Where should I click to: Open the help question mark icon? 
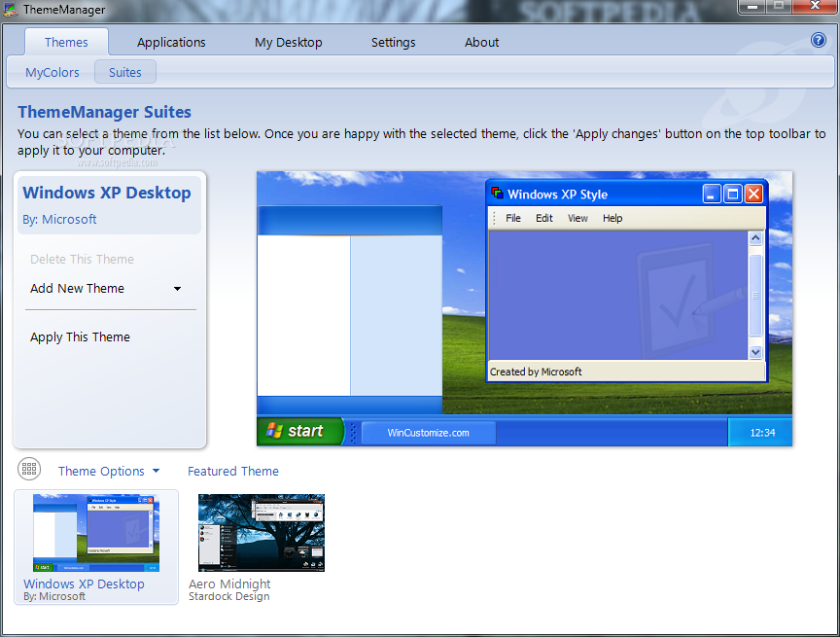(818, 40)
